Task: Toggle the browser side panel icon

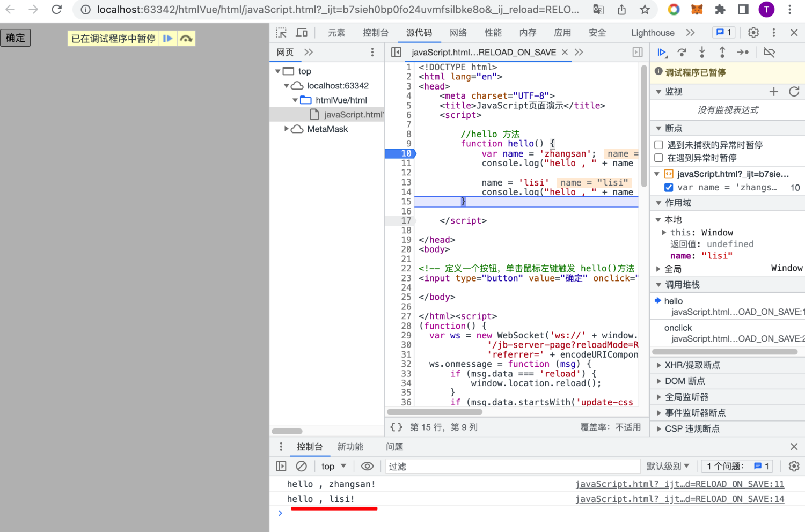Action: (743, 9)
